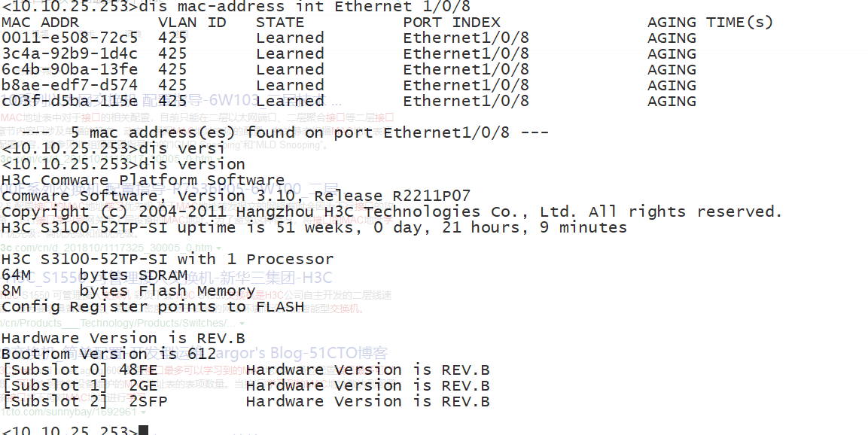Click the "[Subslot 2] 2SFP" line
Viewport: 868px width, 435px height.
coord(84,402)
